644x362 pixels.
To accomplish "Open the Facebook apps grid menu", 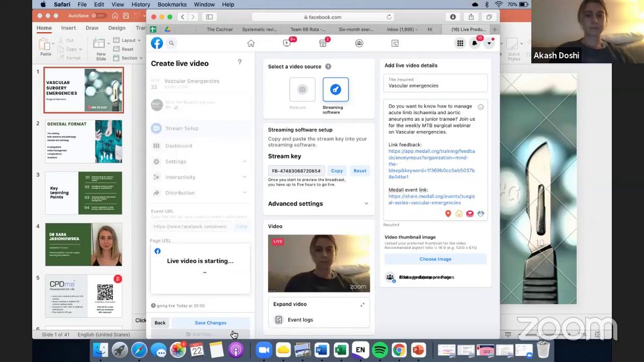I will pos(460,43).
